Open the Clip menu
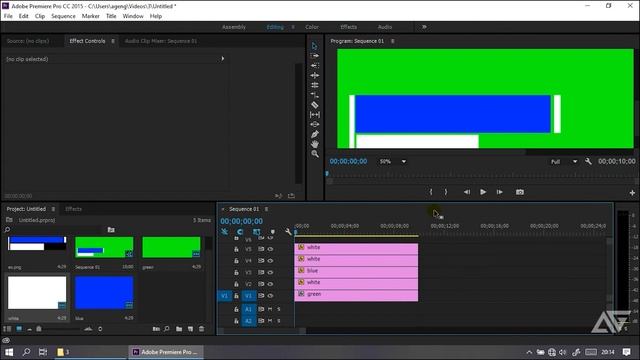 (40, 16)
